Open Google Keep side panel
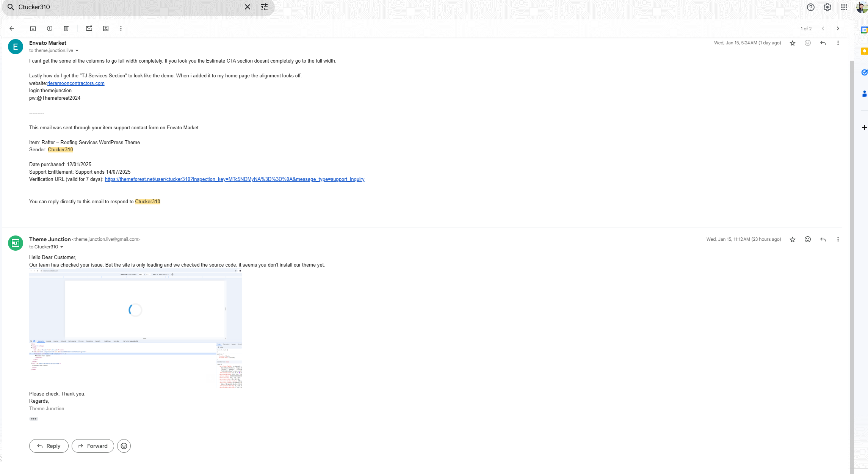This screenshot has width=868, height=474. pyautogui.click(x=864, y=51)
